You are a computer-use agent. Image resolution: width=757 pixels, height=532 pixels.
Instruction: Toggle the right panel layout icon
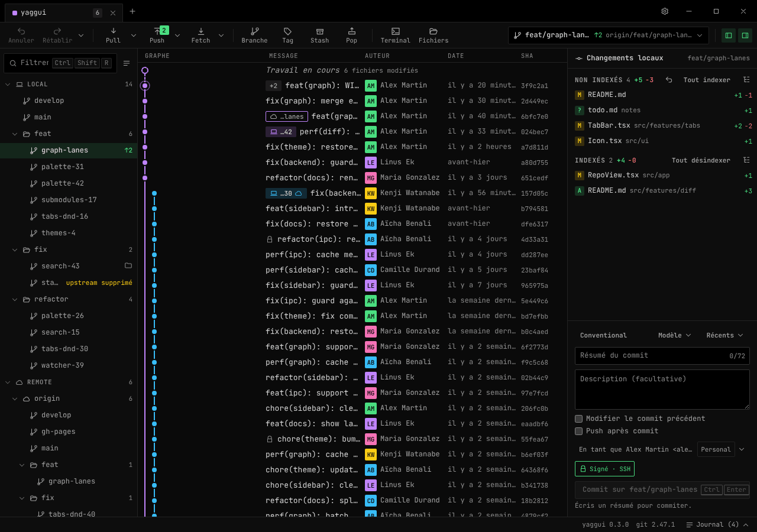coord(745,35)
